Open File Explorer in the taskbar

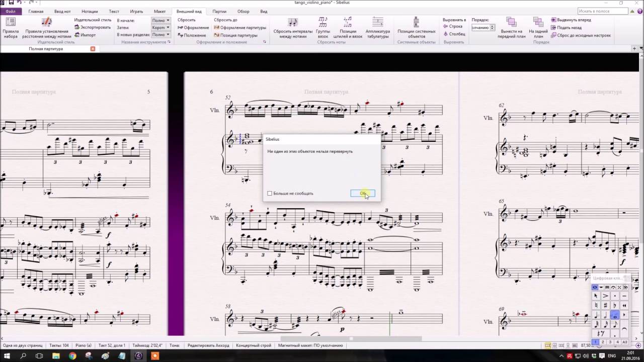coord(56,356)
